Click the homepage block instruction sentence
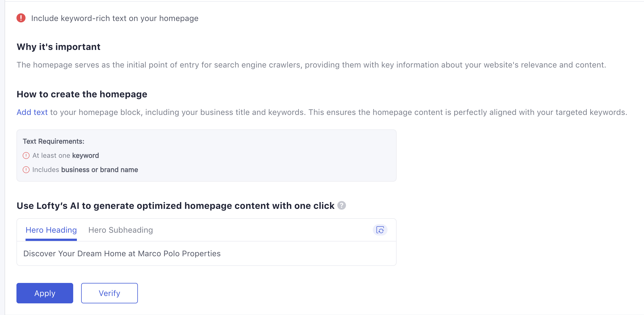Viewport: 644px width, 315px height. point(322,112)
